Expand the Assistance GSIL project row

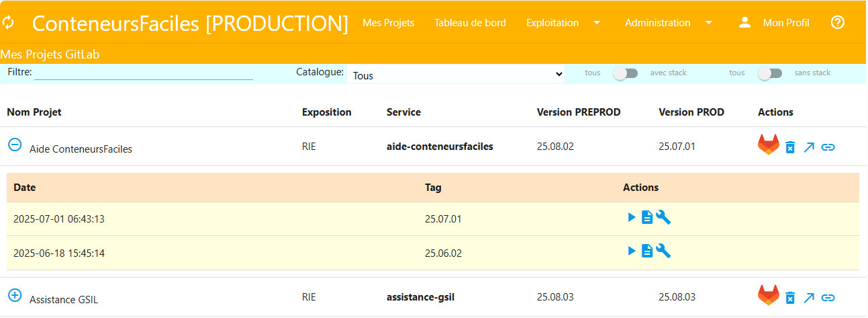pos(15,295)
